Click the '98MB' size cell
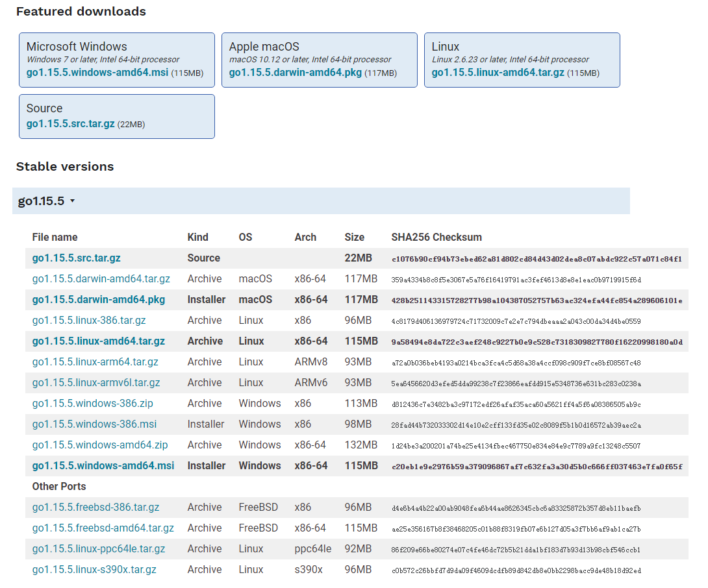The height and width of the screenshot is (588, 708). click(358, 424)
